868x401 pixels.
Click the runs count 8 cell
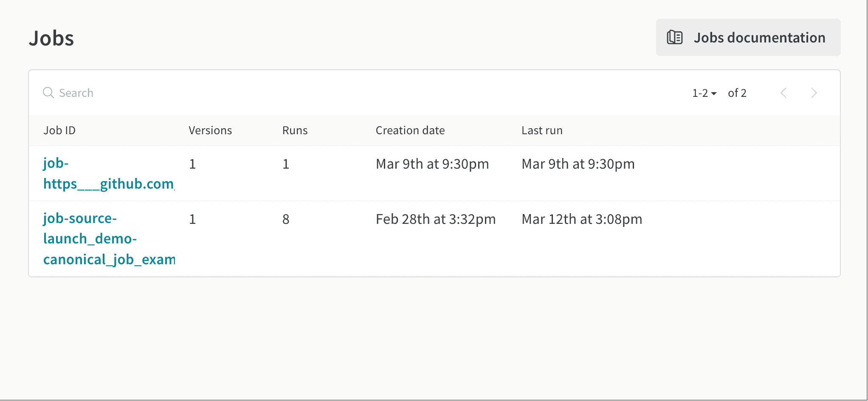(286, 219)
